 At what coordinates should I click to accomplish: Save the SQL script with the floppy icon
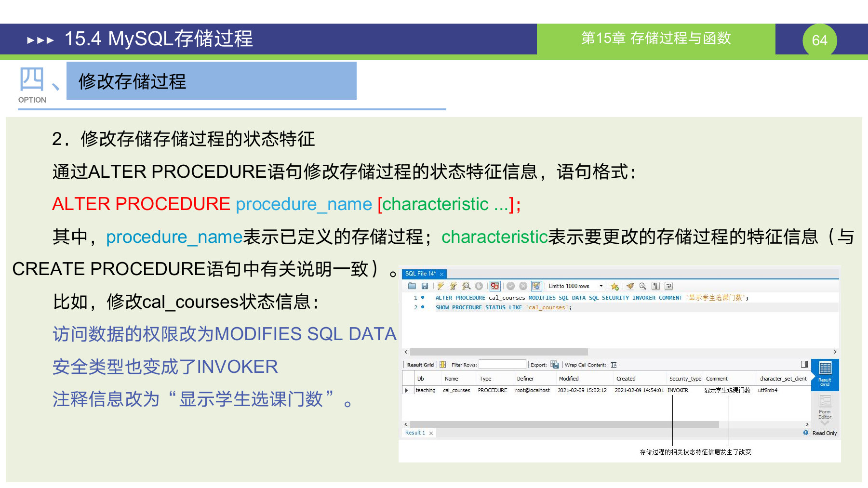[x=425, y=286]
